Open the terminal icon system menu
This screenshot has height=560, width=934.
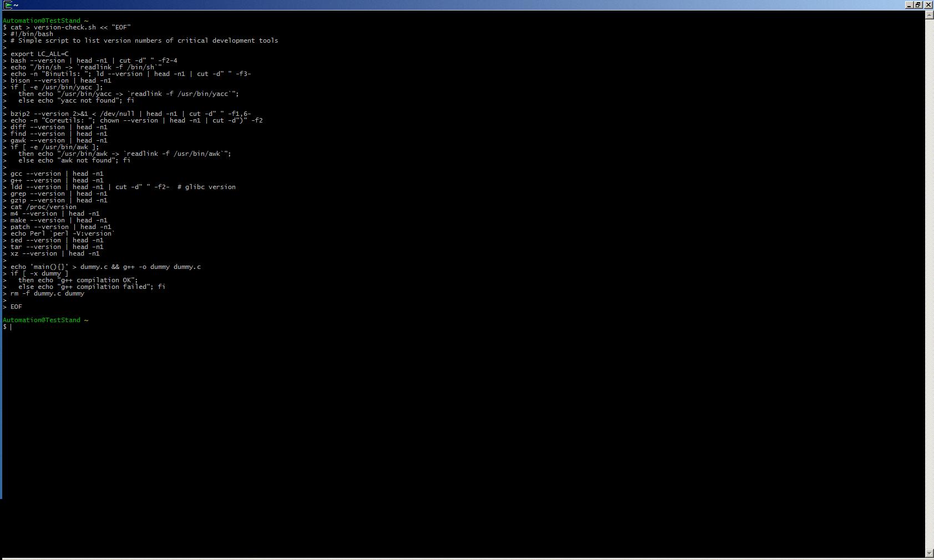[8, 5]
